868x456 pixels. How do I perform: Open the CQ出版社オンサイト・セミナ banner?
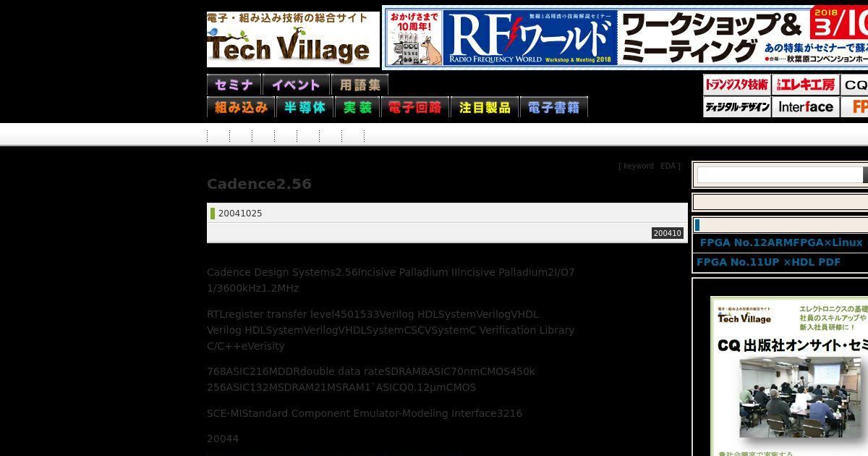789,376
